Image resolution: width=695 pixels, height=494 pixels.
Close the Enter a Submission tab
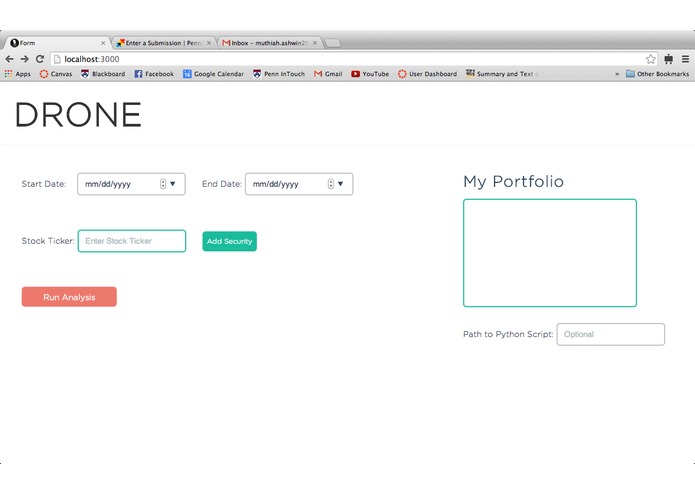coord(209,43)
